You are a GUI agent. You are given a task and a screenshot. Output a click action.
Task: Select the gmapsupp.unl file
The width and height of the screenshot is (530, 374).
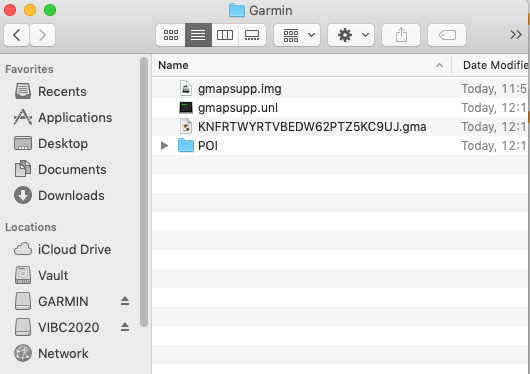point(339,108)
